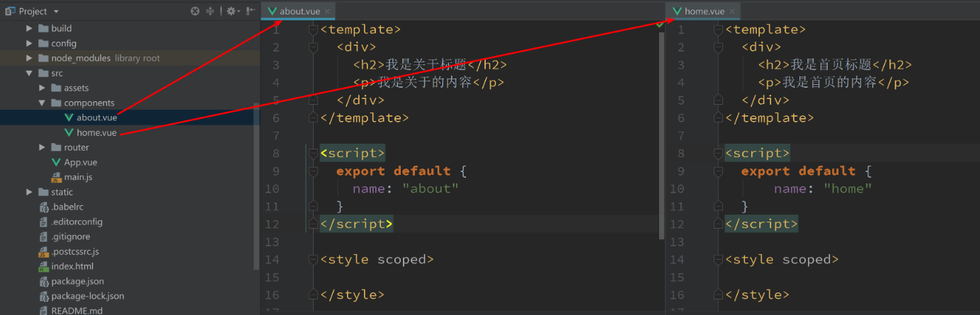This screenshot has width=980, height=315.
Task: Click the "about" name string in about.vue
Action: (x=431, y=189)
